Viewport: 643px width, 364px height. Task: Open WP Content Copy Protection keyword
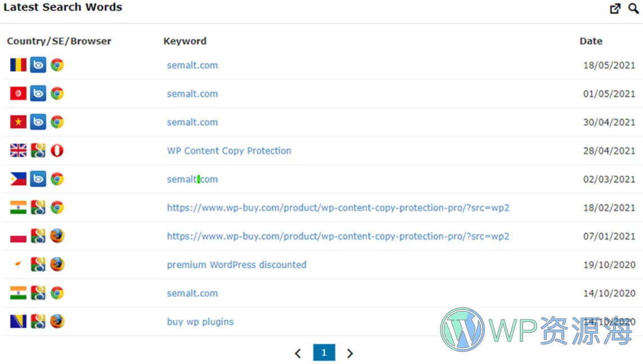pos(229,151)
